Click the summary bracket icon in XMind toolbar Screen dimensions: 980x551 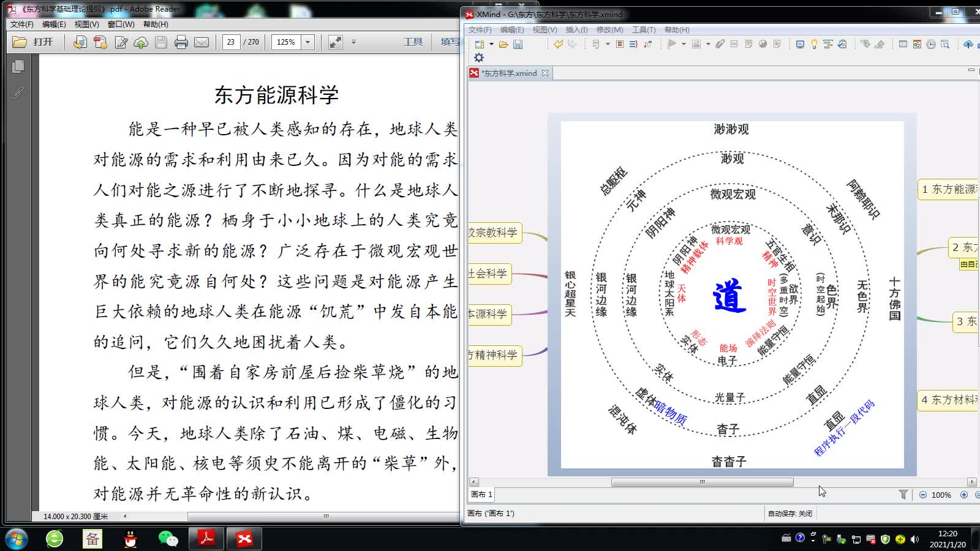pyautogui.click(x=633, y=44)
